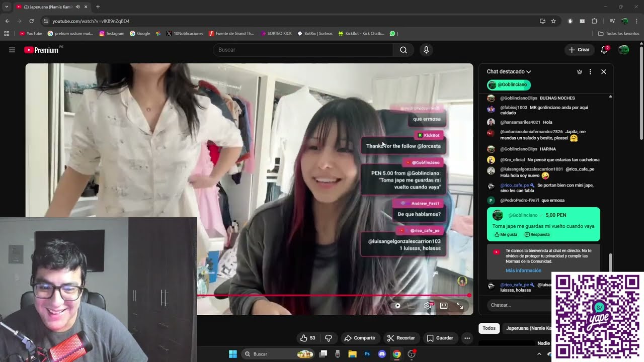The height and width of the screenshot is (362, 644).
Task: Select the Todos filter chip
Action: [489, 328]
